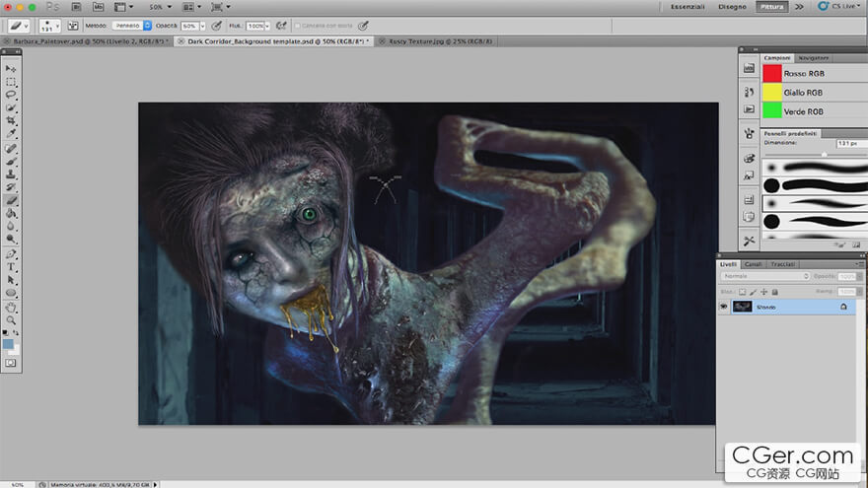Viewport: 868px width, 488px height.
Task: Toggle Quick Mask mode
Action: pyautogui.click(x=11, y=363)
